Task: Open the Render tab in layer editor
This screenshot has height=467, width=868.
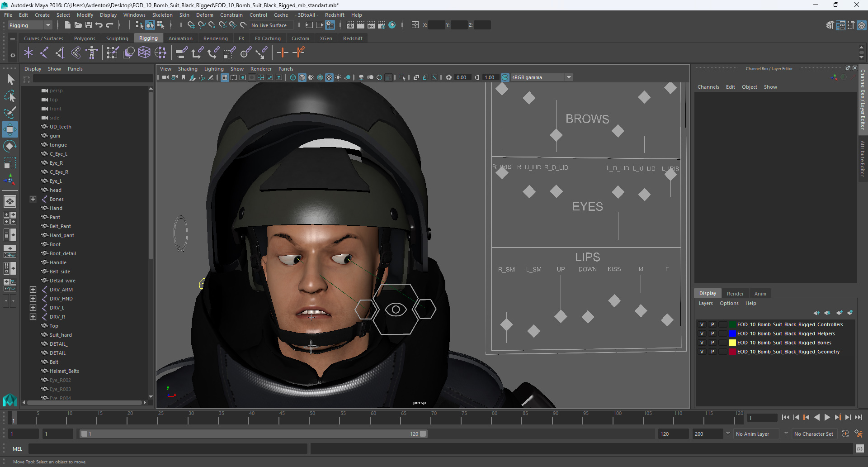Action: point(735,294)
